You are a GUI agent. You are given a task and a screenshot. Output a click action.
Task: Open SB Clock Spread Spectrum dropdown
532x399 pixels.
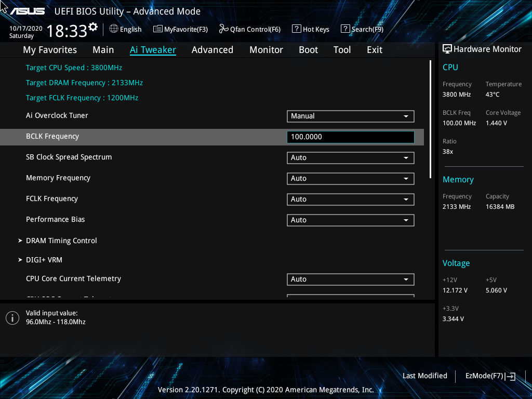pyautogui.click(x=351, y=158)
